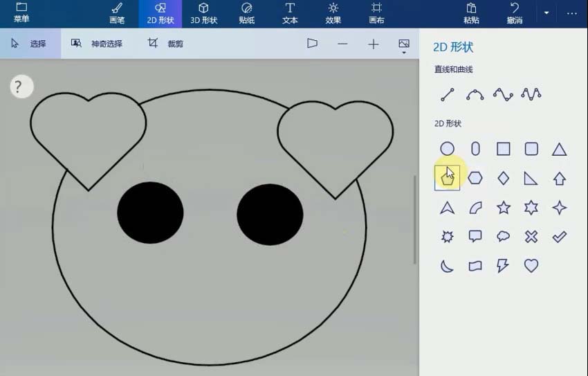Select the up arrow shape
This screenshot has height=376, width=588.
pyautogui.click(x=559, y=179)
